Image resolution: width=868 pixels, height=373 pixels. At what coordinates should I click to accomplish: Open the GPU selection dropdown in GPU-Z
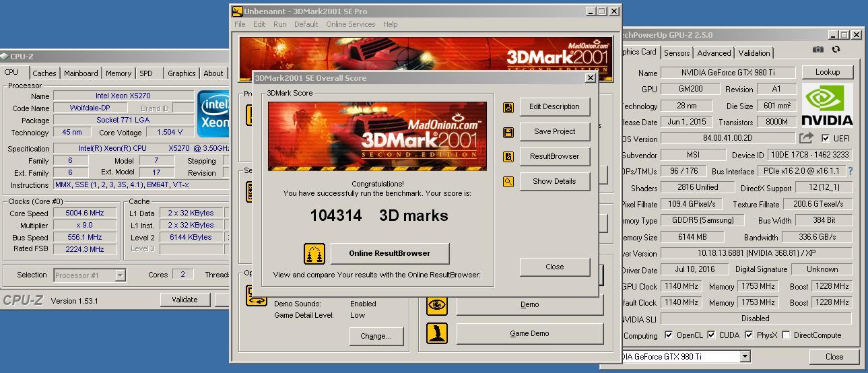coord(745,357)
